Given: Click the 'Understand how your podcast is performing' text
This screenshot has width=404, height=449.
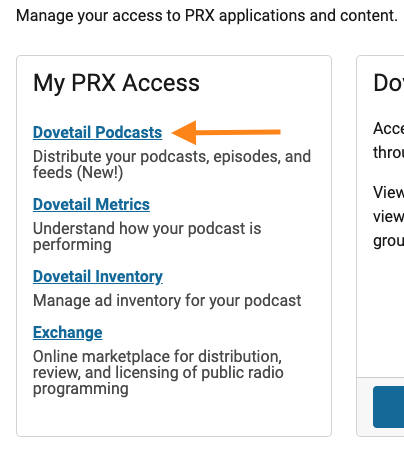Looking at the screenshot, I should coord(147,237).
